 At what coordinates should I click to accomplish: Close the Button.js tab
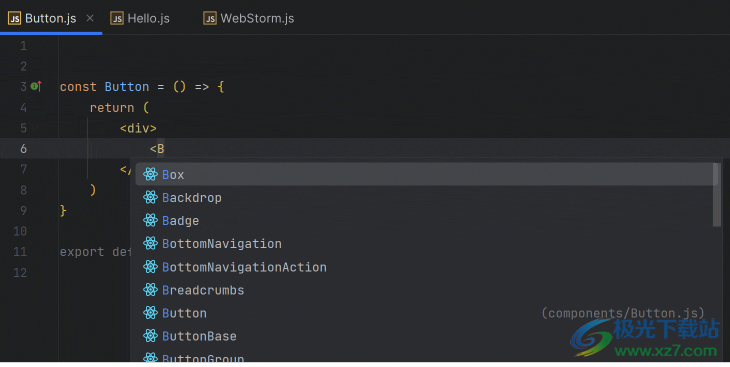tap(90, 18)
